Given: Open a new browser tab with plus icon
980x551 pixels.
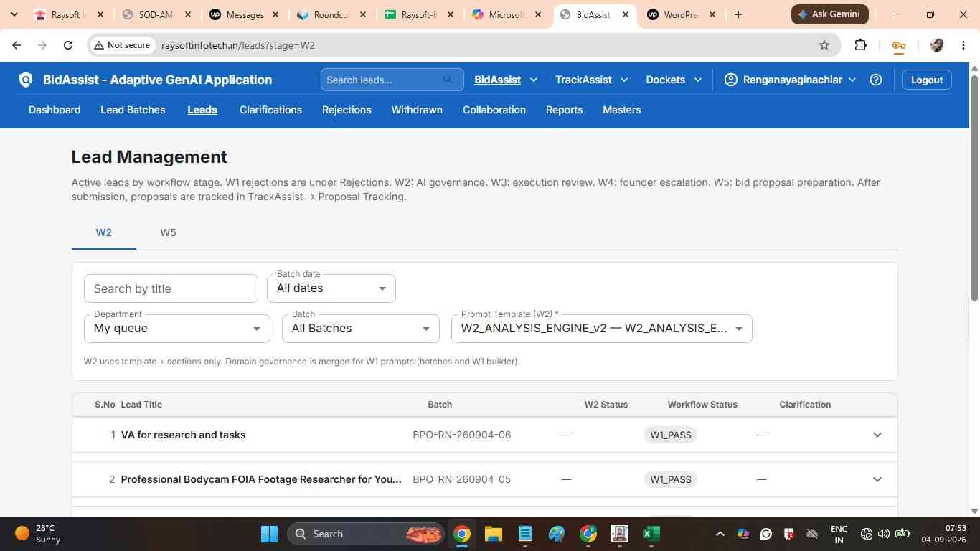Looking at the screenshot, I should pyautogui.click(x=738, y=14).
